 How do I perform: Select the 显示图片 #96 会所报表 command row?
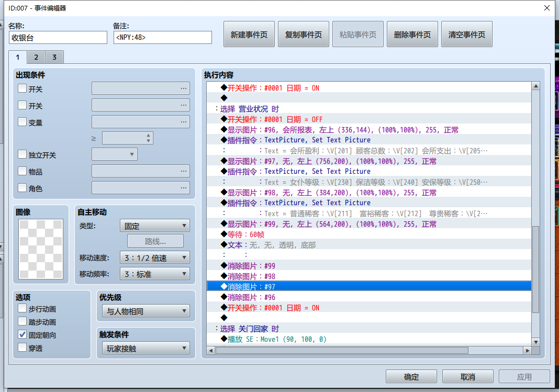point(369,130)
